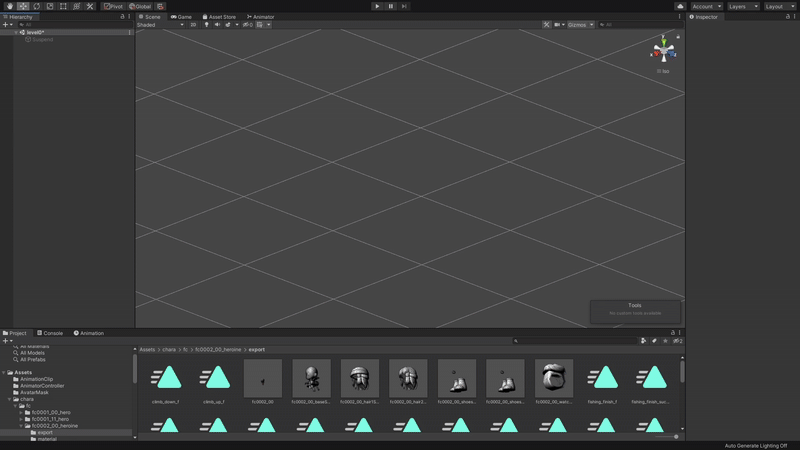Select the Move tool
This screenshot has height=450, width=800.
coord(23,6)
